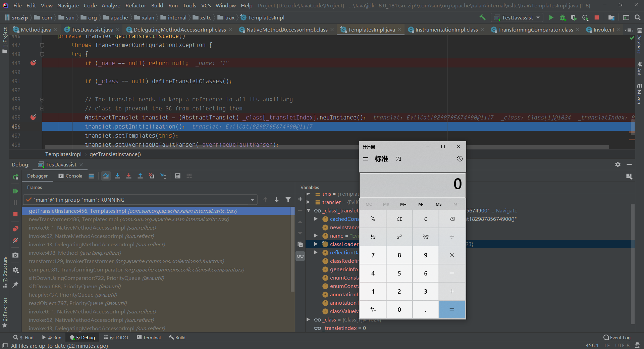
Task: Toggle Mute Breakpoints in debug sidebar
Action: pyautogui.click(x=15, y=240)
